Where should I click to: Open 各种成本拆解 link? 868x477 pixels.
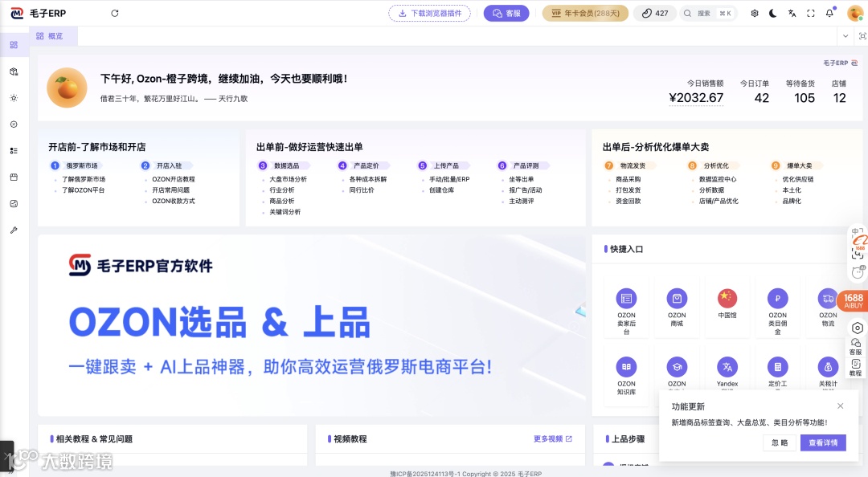pos(367,179)
